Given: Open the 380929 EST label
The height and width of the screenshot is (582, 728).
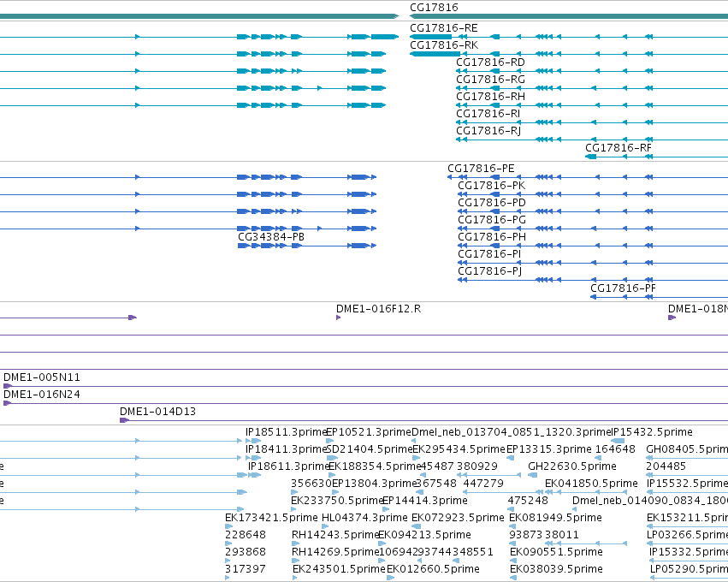Looking at the screenshot, I should tap(476, 466).
